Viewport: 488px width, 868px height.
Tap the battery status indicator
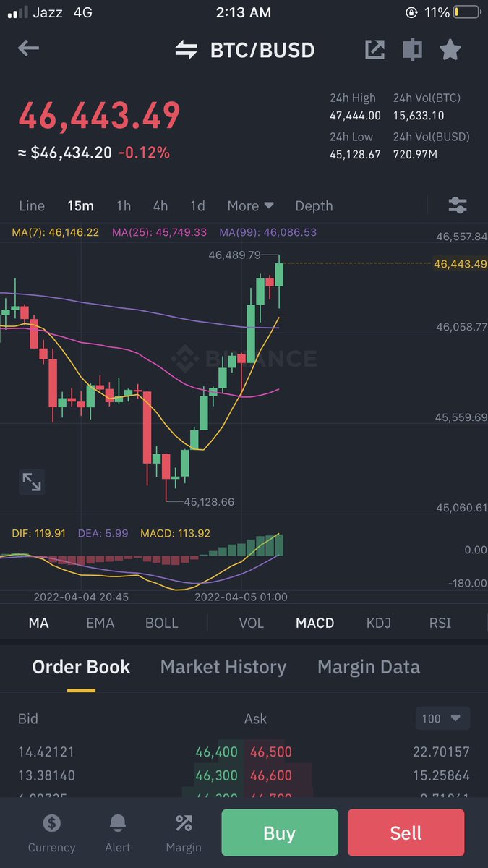coord(466,12)
